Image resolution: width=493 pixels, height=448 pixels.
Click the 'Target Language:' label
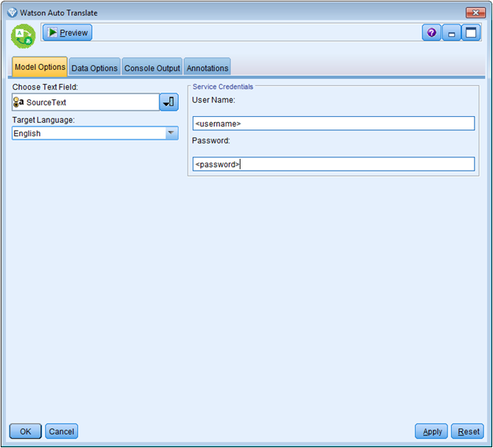[43, 120]
